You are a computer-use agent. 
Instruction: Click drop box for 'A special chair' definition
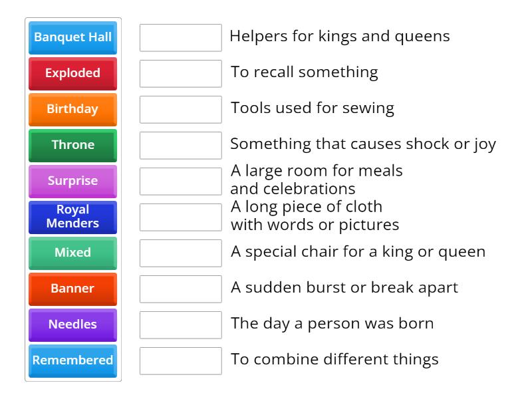click(180, 253)
